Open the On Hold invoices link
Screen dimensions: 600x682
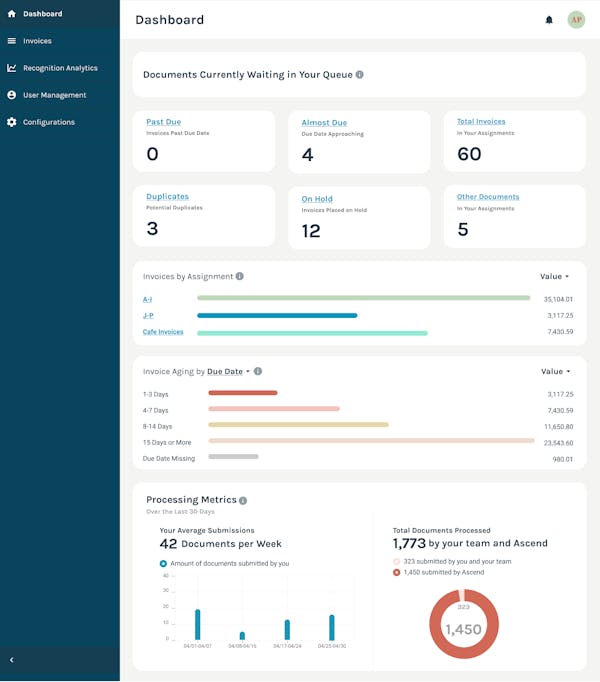pos(317,199)
